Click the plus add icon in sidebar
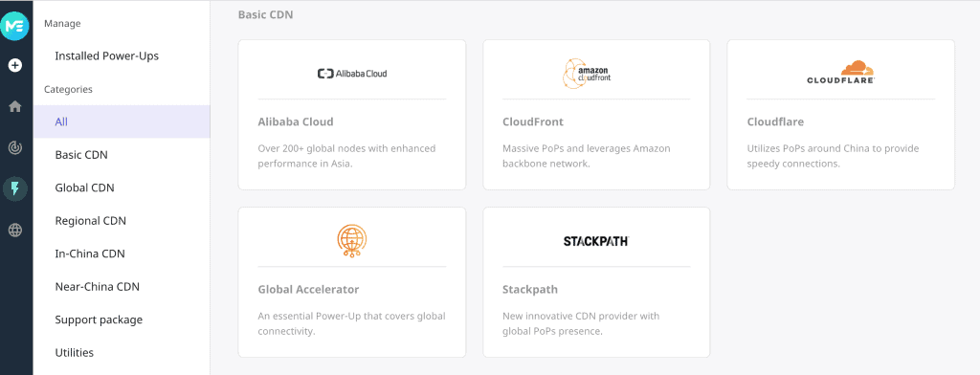This screenshot has height=375, width=980. point(15,65)
